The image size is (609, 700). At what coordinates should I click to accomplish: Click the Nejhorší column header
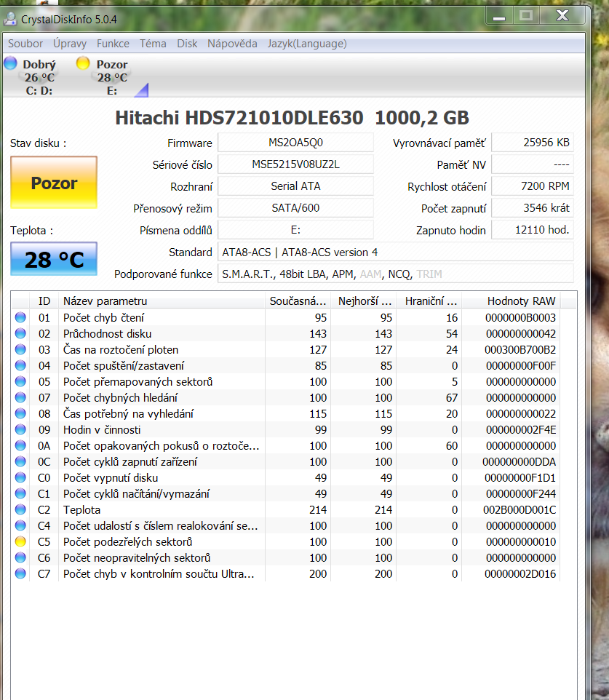coord(365,301)
